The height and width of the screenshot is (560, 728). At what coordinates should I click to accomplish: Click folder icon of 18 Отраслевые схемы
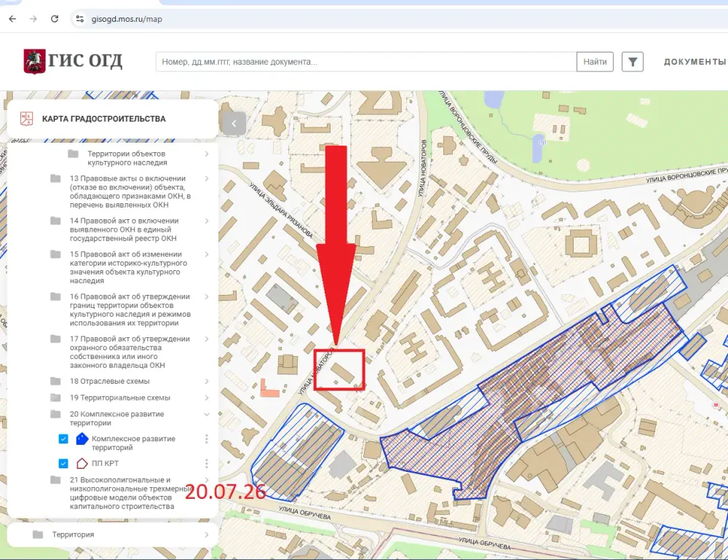pyautogui.click(x=55, y=382)
